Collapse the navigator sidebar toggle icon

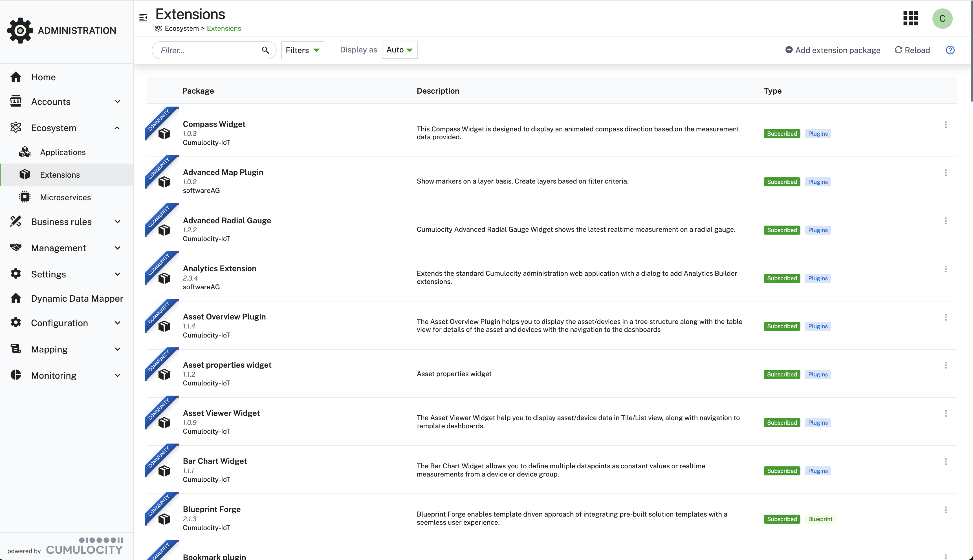click(143, 18)
